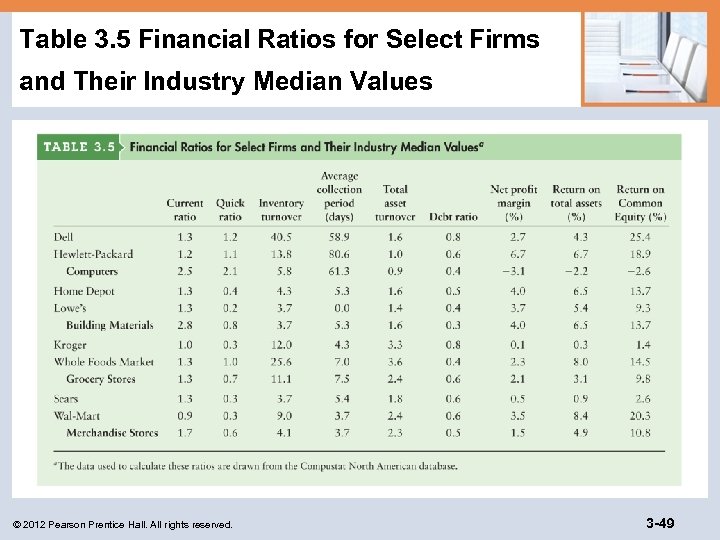Screen dimensions: 720x540
Task: Select the Hewlett-Packard row label
Action: pyautogui.click(x=93, y=254)
